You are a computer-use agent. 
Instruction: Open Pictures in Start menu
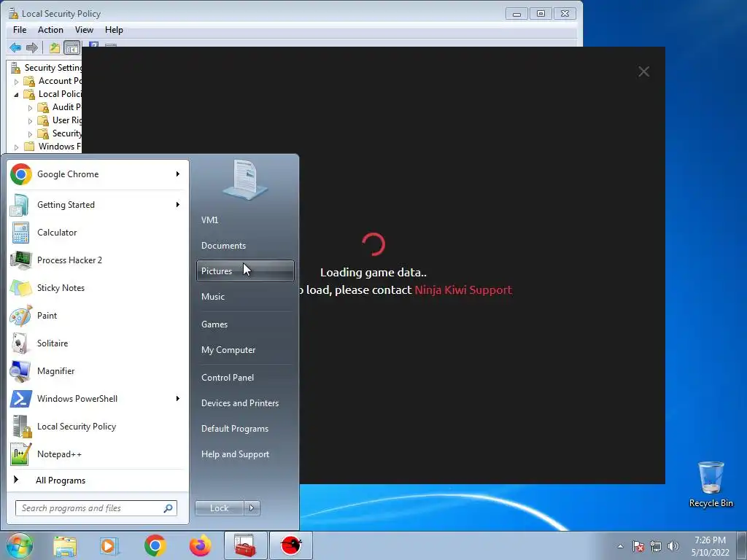point(245,271)
